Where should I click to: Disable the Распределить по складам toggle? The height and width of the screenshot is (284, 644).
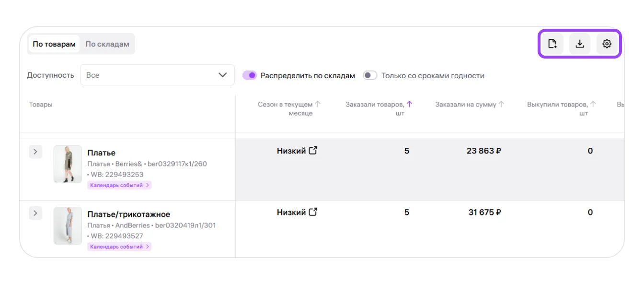(250, 75)
